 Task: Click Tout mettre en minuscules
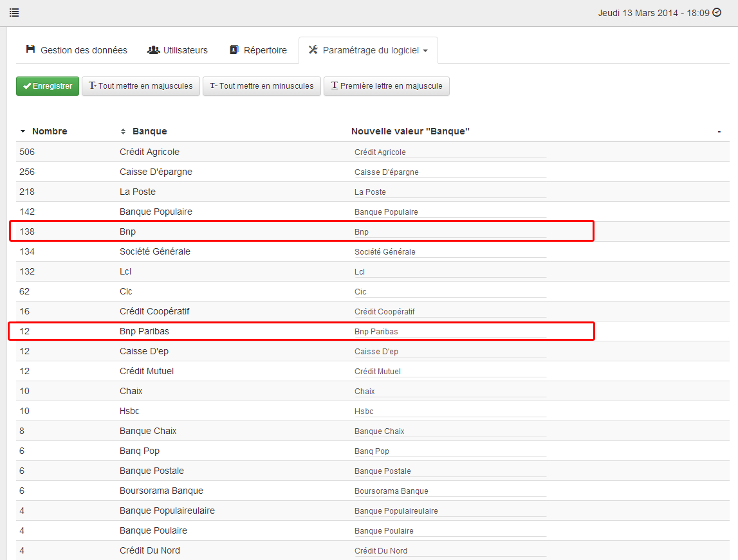pos(262,86)
